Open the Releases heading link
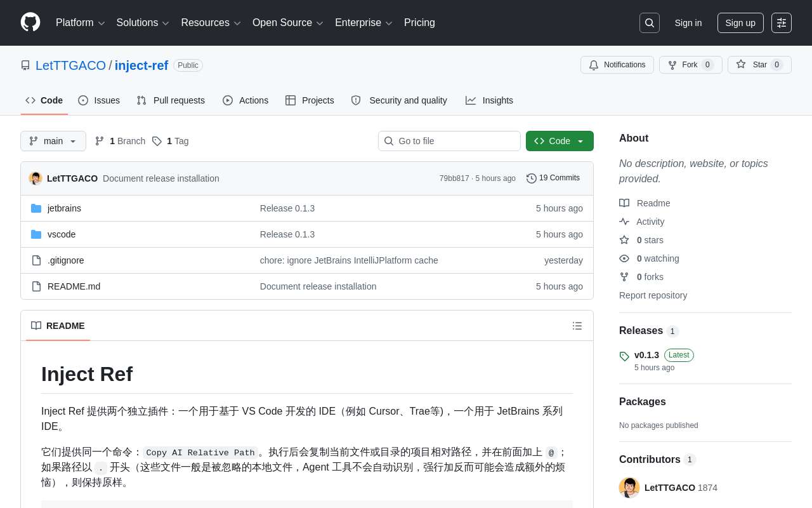812x508 pixels. coord(641,330)
